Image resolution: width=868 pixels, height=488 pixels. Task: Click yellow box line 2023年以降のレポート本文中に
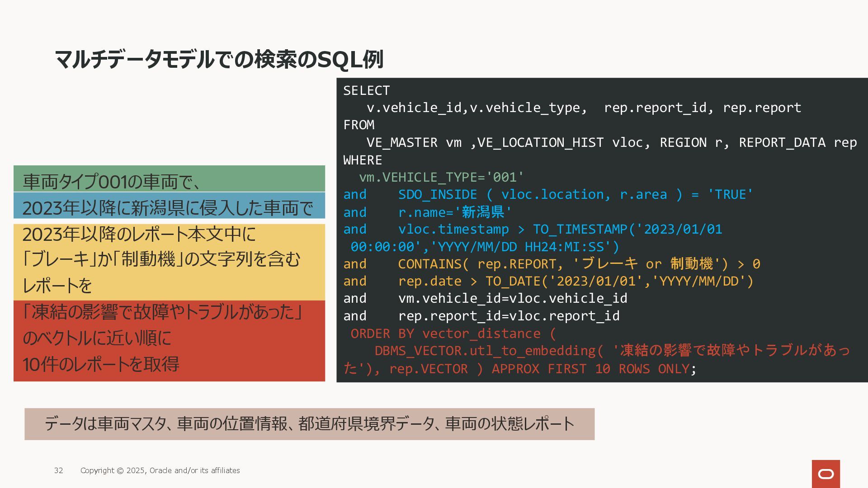[139, 234]
